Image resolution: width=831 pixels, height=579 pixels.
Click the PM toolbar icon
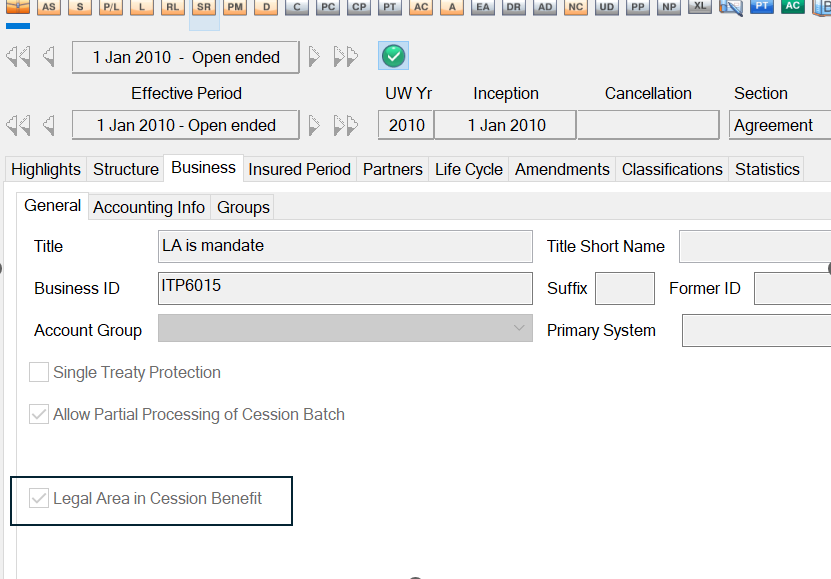click(235, 7)
